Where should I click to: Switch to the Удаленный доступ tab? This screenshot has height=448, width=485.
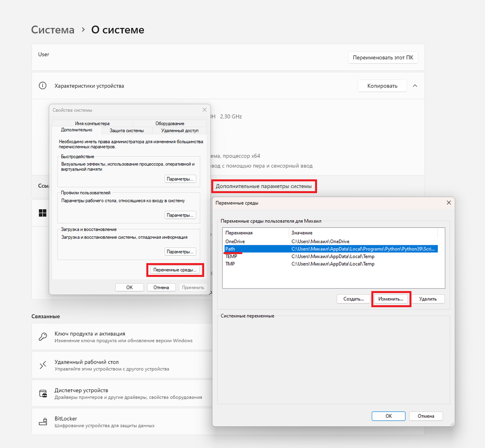pos(180,130)
